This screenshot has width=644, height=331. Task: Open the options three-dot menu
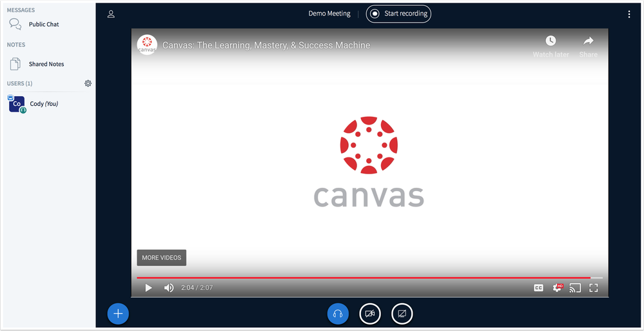coord(629,14)
